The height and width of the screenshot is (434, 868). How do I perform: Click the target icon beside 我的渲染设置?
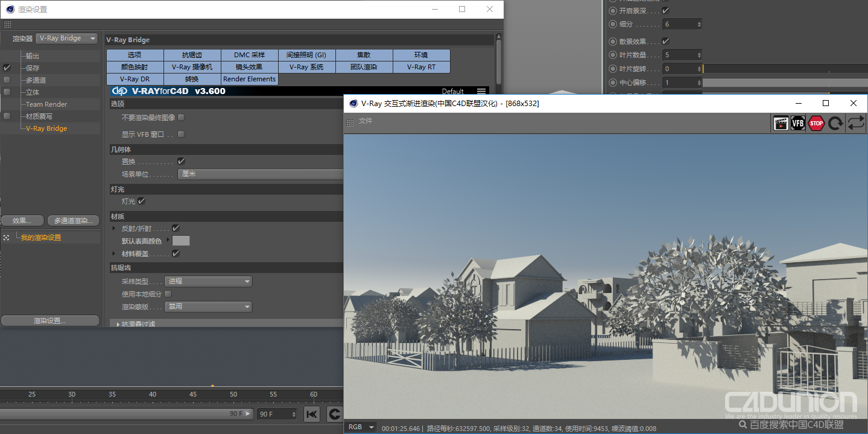tap(6, 237)
